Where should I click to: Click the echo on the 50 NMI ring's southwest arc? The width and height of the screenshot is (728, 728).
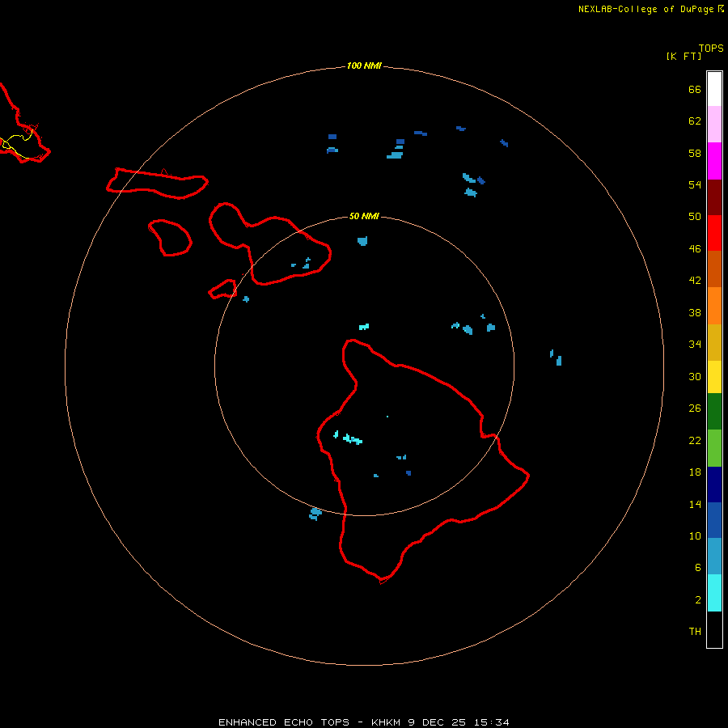[x=315, y=514]
